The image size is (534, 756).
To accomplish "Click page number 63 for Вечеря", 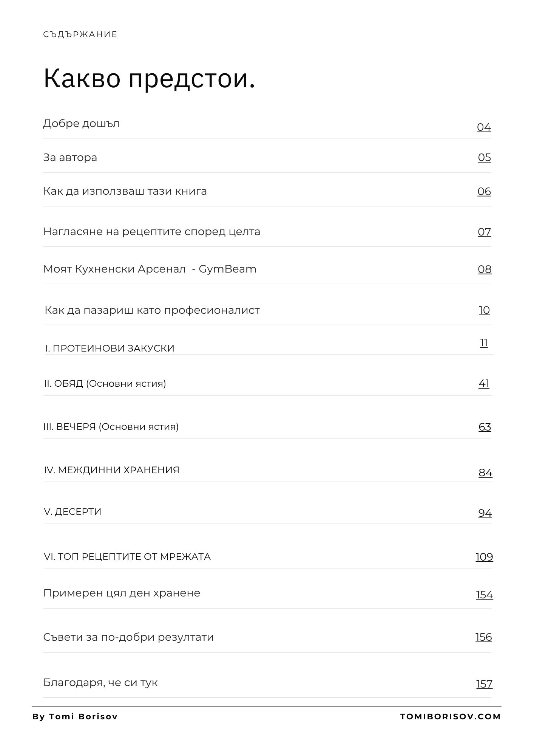I will [485, 427].
